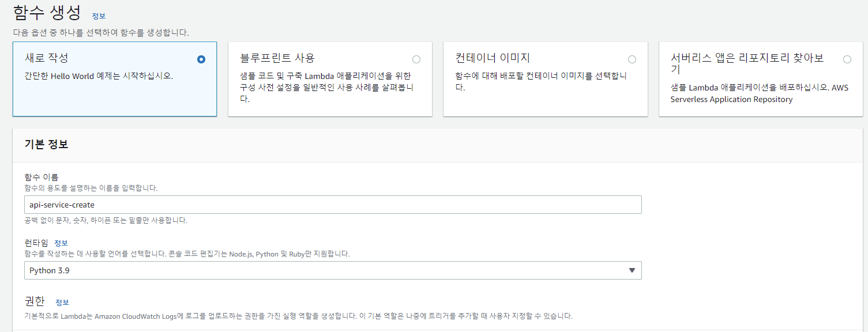Open the 정보 link next to 권한

pyautogui.click(x=62, y=303)
